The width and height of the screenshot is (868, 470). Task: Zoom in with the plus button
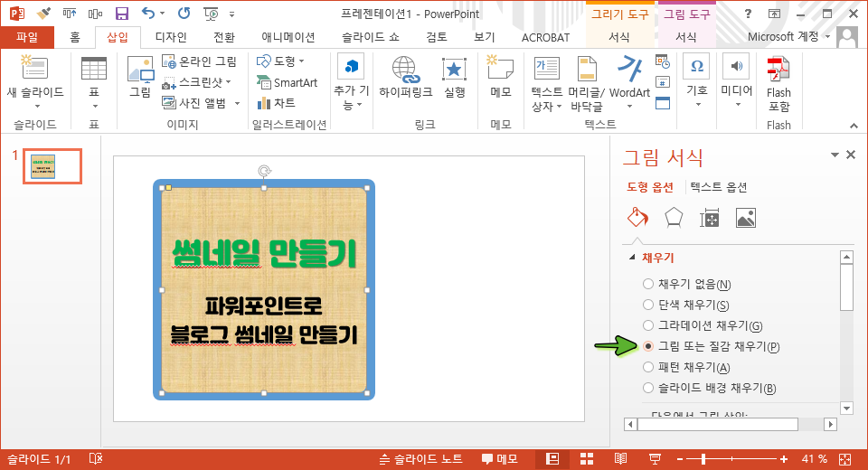784,459
